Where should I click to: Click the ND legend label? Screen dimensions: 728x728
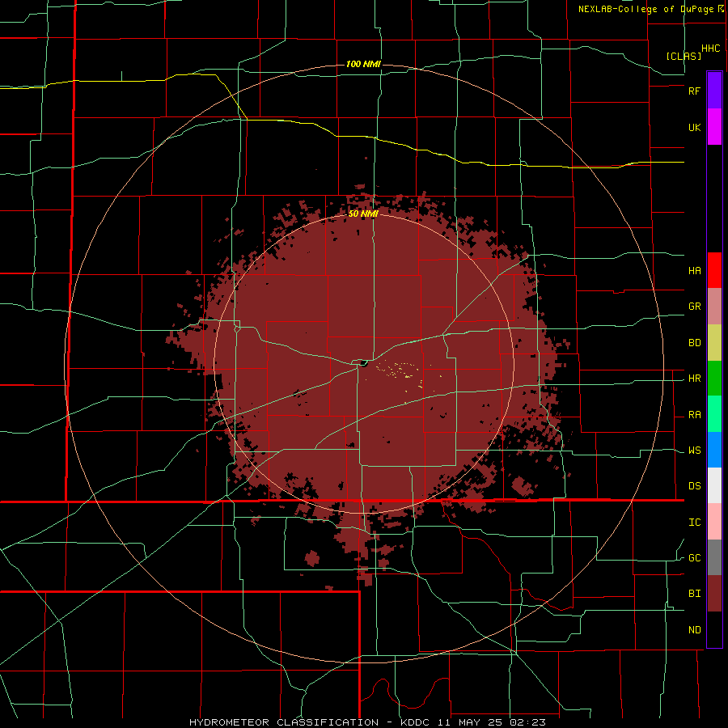694,630
